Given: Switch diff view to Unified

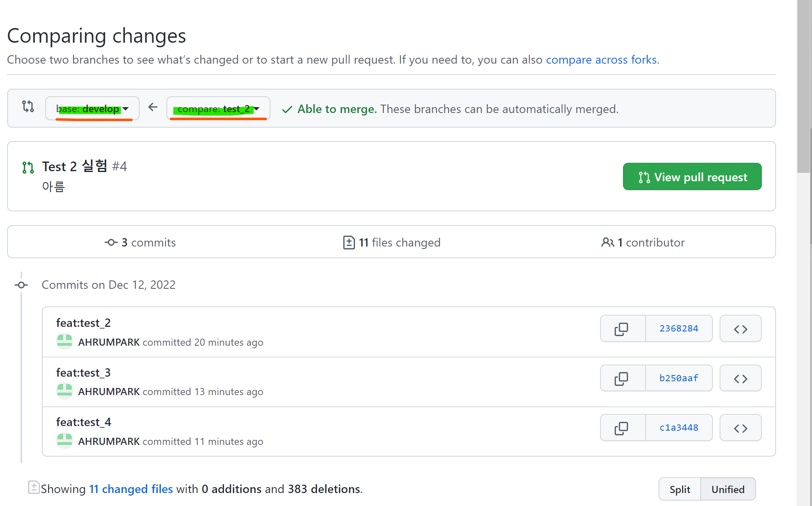Looking at the screenshot, I should tap(728, 489).
